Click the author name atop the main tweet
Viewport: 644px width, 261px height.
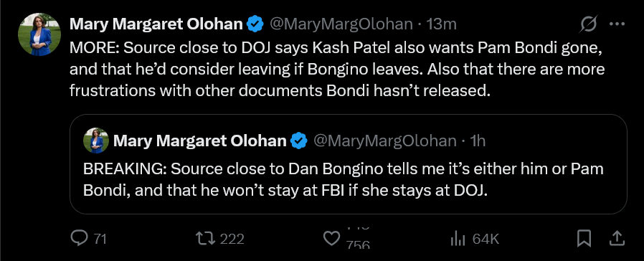pos(156,24)
